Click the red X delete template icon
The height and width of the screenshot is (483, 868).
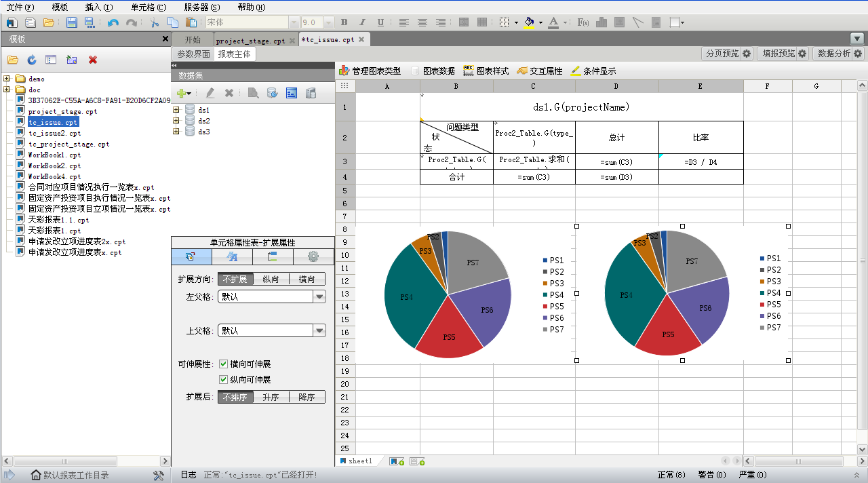(93, 60)
